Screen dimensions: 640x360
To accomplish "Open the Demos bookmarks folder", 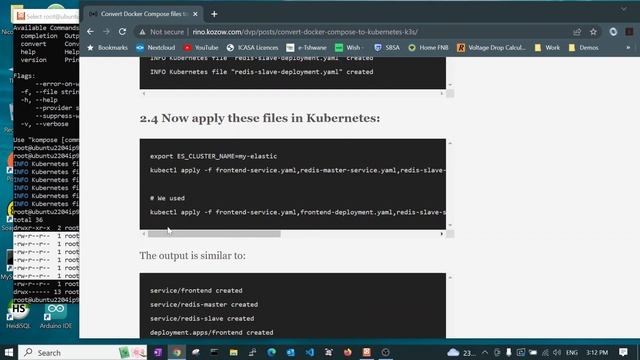I will [x=583, y=48].
